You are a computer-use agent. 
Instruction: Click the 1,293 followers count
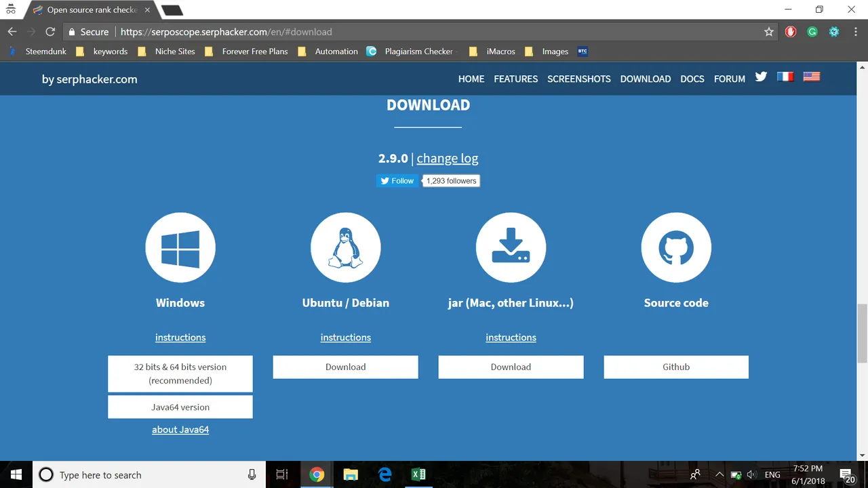click(452, 181)
